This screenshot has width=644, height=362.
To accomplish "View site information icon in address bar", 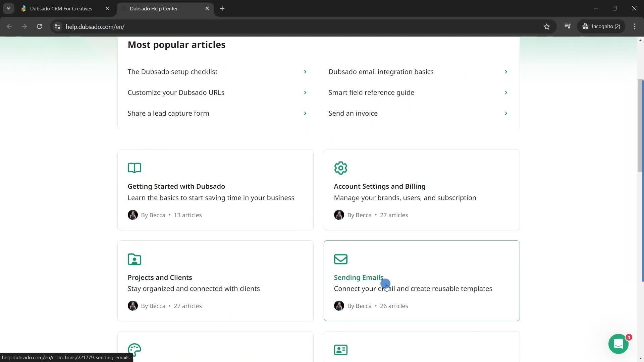I will [x=57, y=26].
